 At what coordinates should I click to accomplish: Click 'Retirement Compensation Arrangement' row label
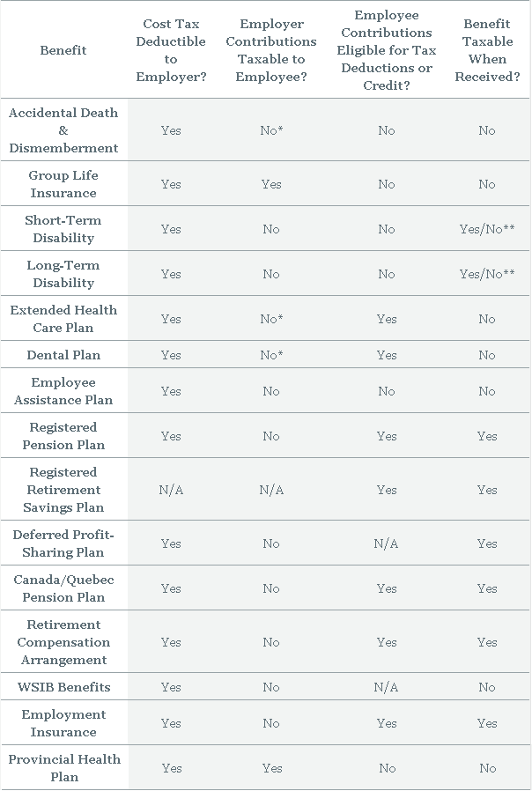(63, 642)
